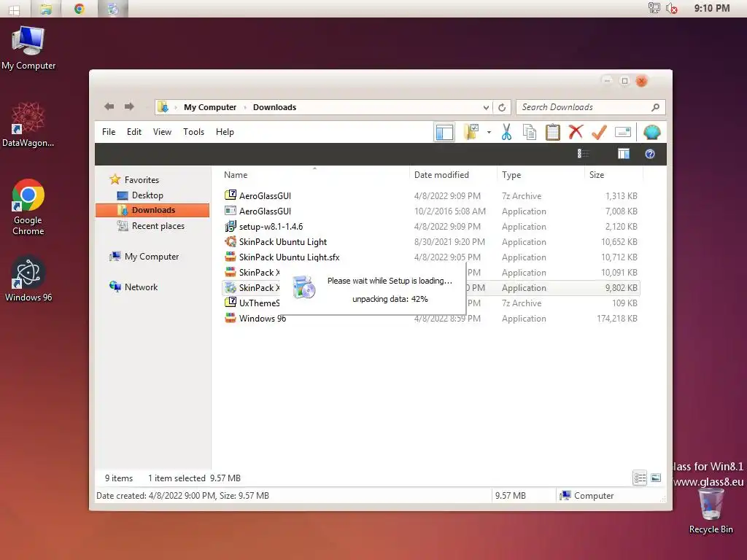Image resolution: width=747 pixels, height=560 pixels.
Task: Click the Start button on the taskbar
Action: (14, 9)
